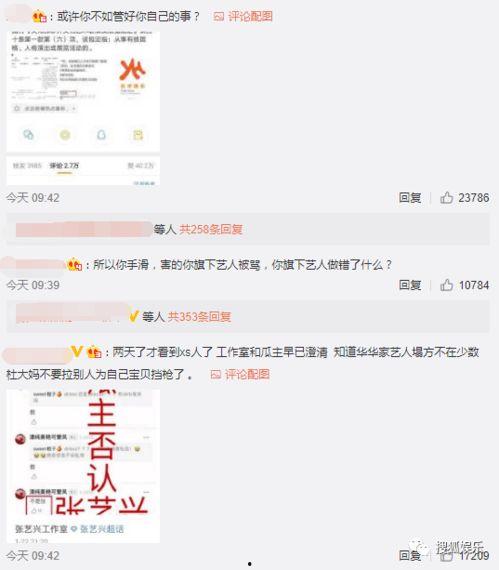Open blurred username of first commenter
The height and width of the screenshot is (570, 499).
19,16
